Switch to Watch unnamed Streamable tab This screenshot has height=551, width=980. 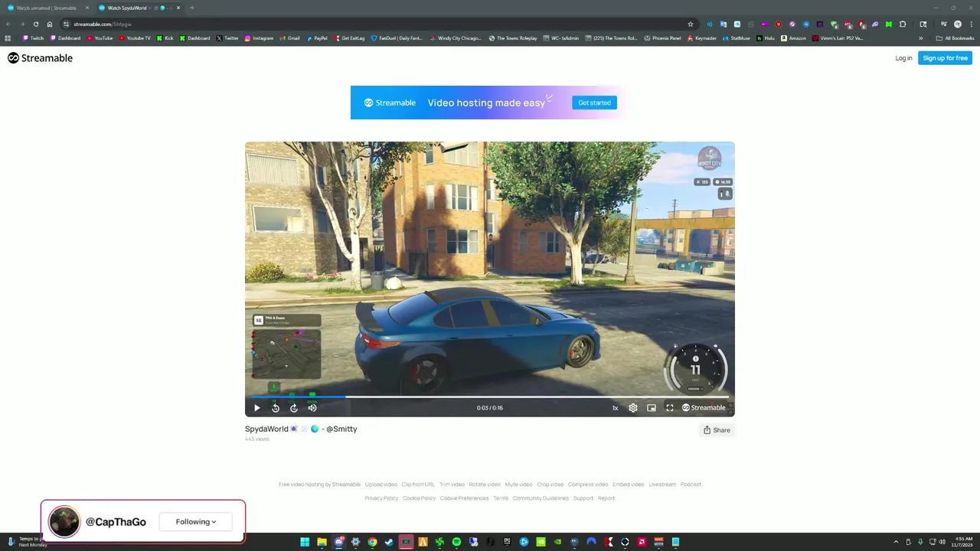pos(46,8)
